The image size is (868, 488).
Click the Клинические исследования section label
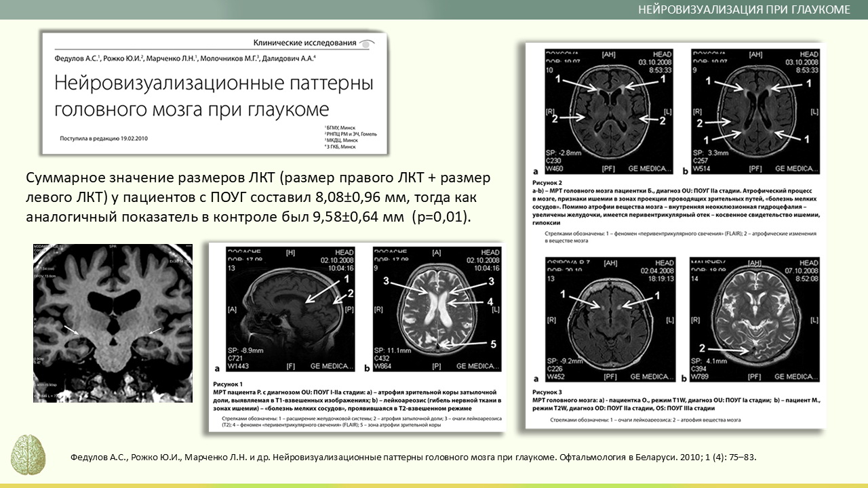point(304,43)
